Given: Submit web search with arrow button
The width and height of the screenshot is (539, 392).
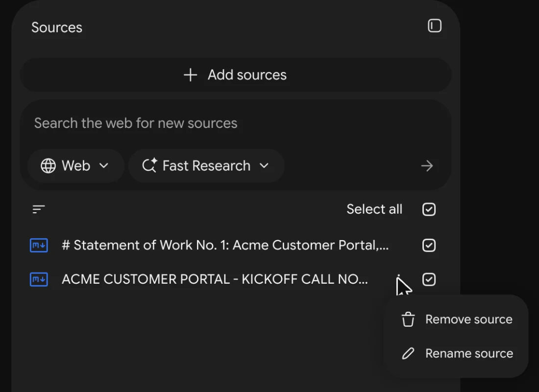Looking at the screenshot, I should (x=427, y=166).
